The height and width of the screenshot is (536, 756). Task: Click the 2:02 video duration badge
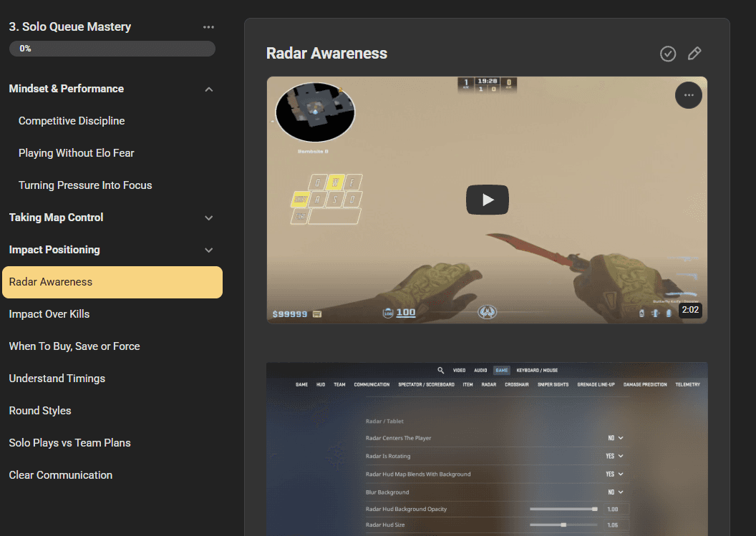click(x=690, y=310)
